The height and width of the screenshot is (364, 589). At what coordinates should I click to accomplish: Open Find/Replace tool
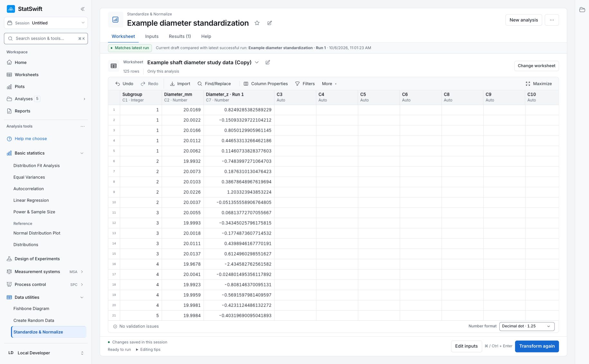[x=214, y=84]
